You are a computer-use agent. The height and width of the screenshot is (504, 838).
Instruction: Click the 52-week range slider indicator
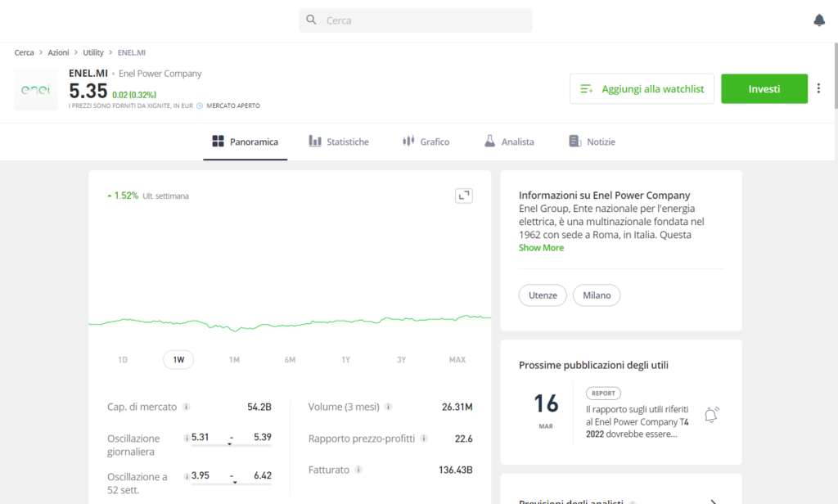235,482
